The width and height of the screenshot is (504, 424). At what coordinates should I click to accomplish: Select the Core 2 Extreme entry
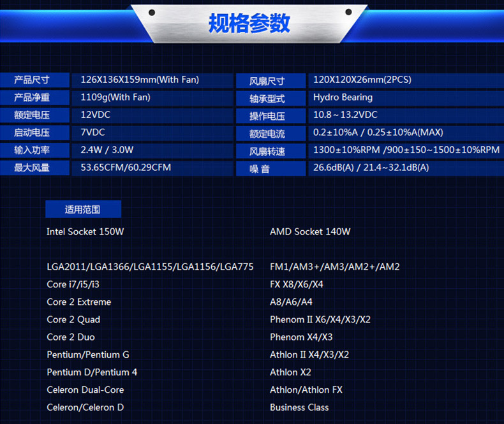click(78, 302)
